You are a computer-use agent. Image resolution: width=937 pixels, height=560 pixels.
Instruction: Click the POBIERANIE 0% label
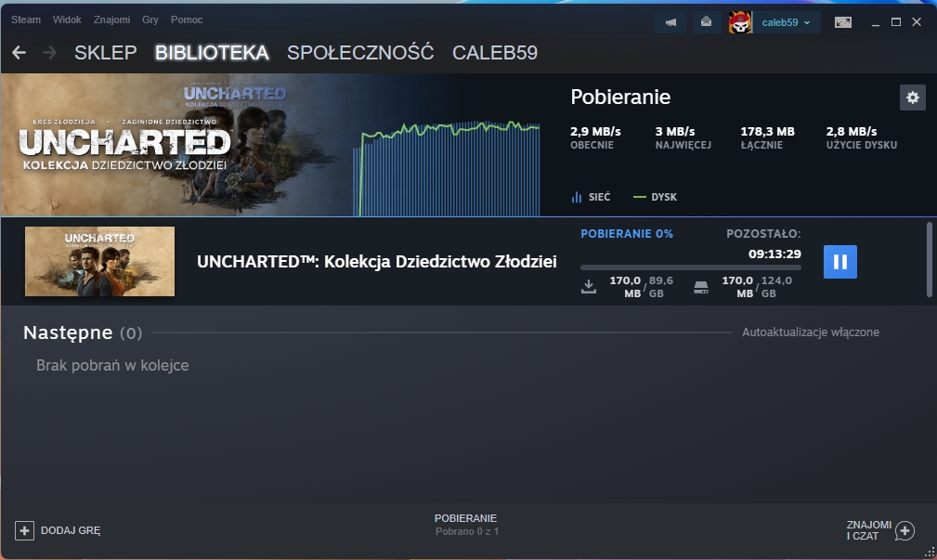pos(626,234)
